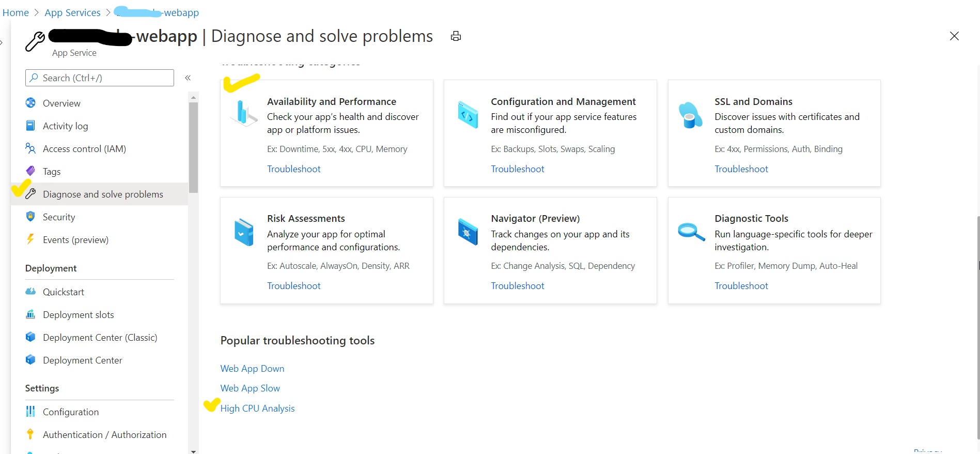Screen dimensions: 980x454
Task: Click the purple Tags icon
Action: [x=30, y=171]
